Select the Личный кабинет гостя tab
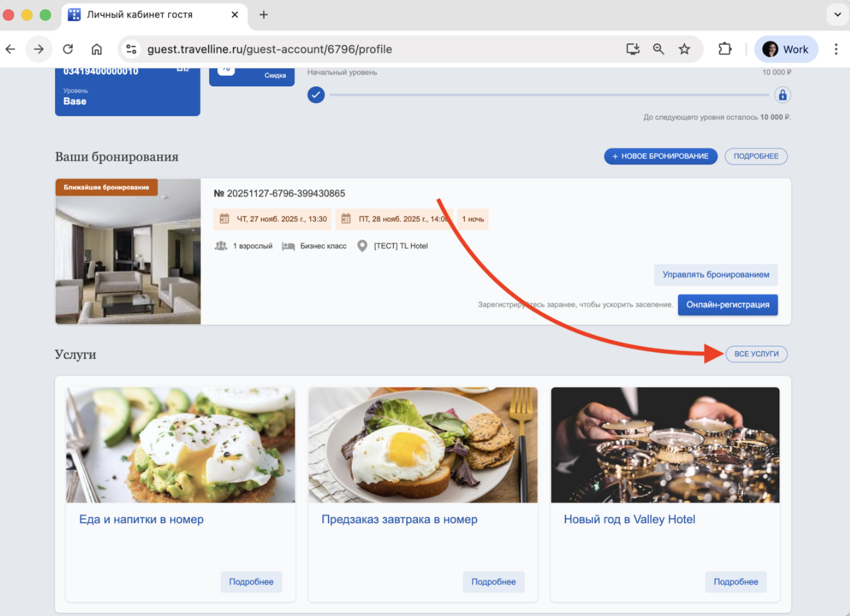Image resolution: width=850 pixels, height=616 pixels. pyautogui.click(x=154, y=15)
